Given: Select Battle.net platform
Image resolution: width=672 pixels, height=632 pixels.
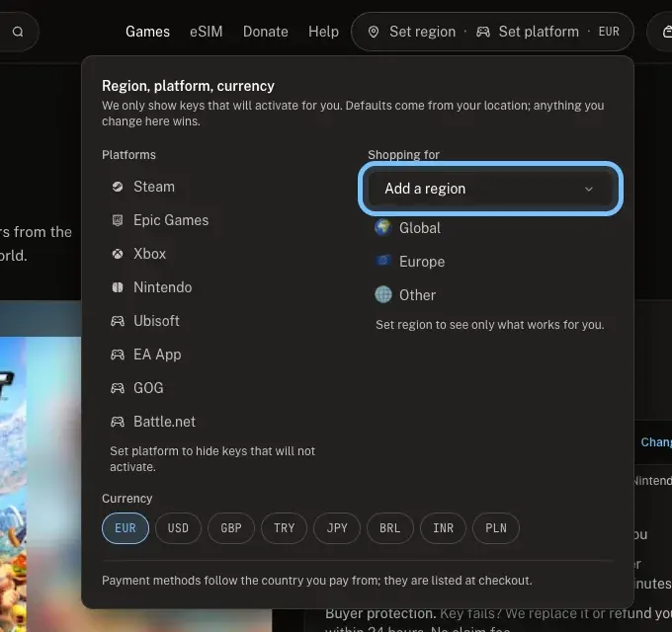Looking at the screenshot, I should [x=164, y=422].
